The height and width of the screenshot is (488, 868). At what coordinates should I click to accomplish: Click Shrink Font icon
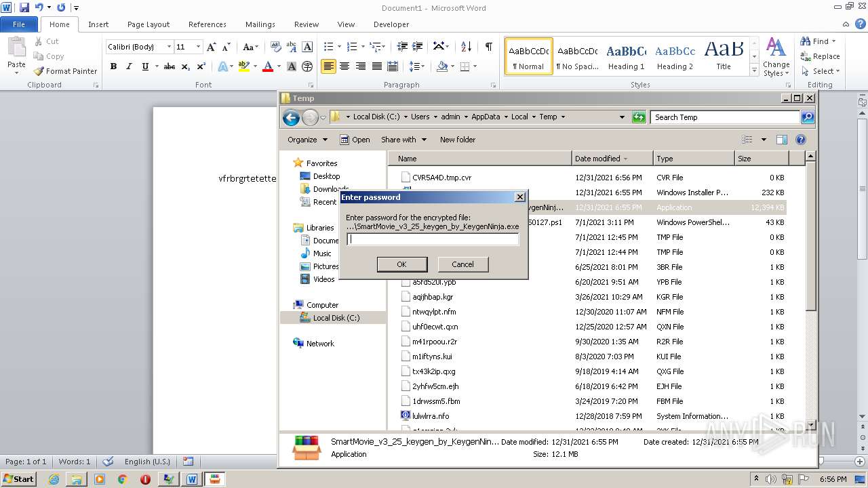tap(227, 47)
